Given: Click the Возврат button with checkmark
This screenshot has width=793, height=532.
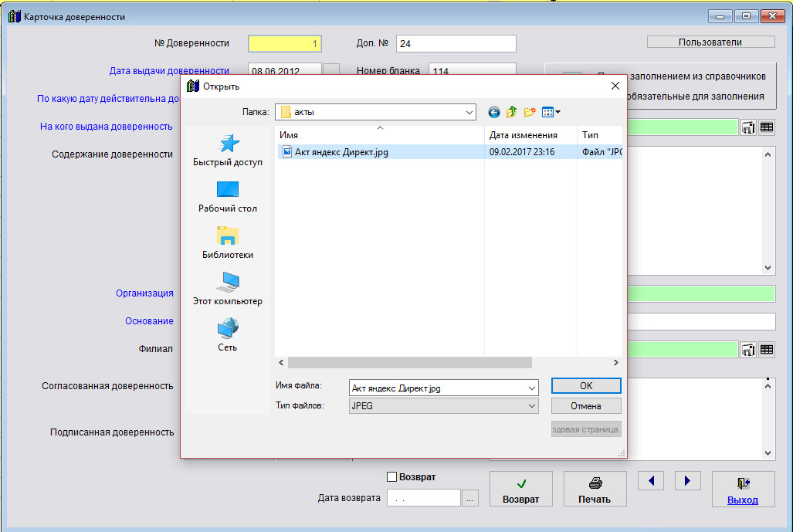Looking at the screenshot, I should [x=521, y=489].
